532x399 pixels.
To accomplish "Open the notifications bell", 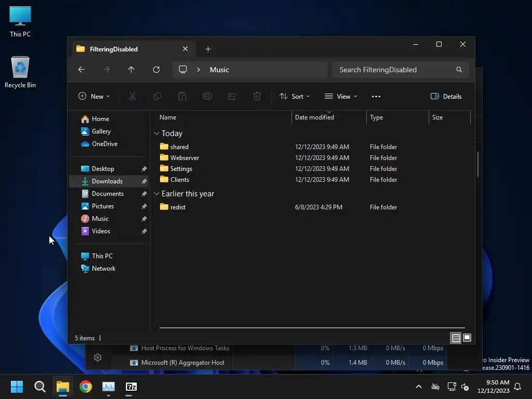I will pos(517,387).
